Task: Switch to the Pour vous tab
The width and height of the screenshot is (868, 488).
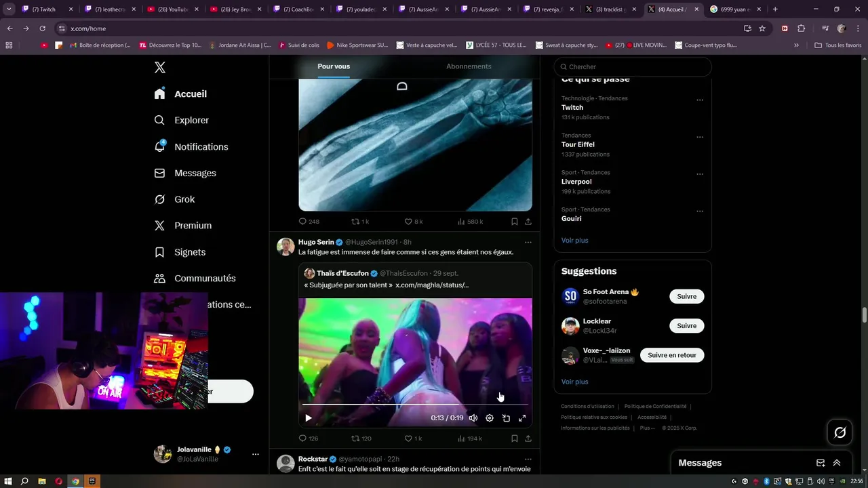Action: [334, 66]
